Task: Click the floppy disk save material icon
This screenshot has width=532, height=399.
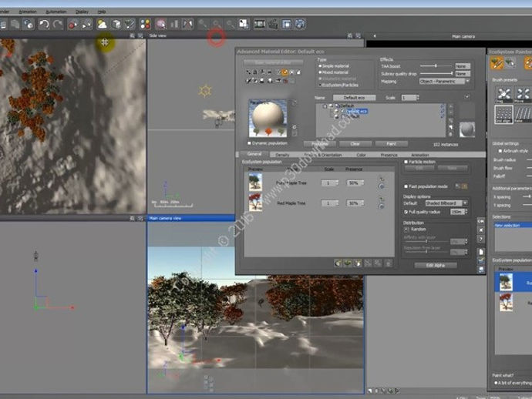Action: [x=481, y=270]
